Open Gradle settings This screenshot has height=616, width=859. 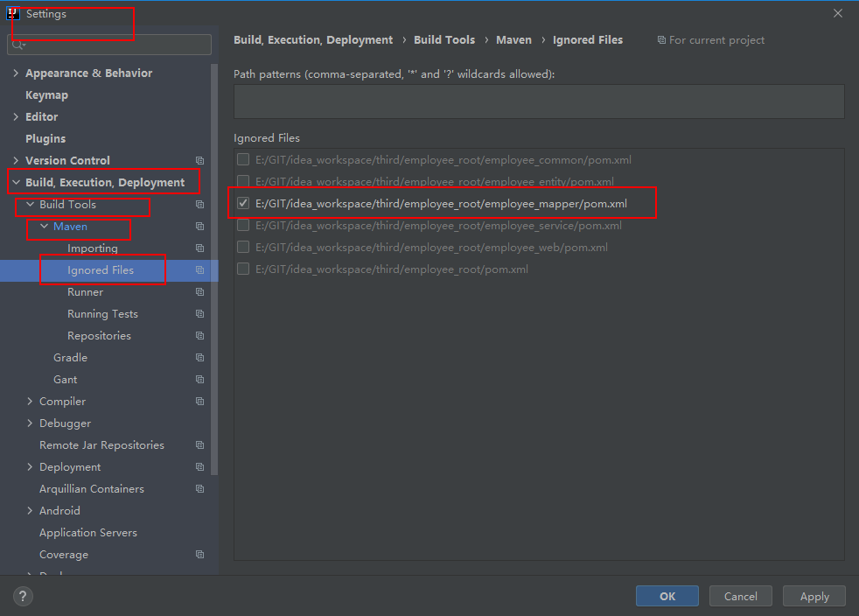point(70,357)
